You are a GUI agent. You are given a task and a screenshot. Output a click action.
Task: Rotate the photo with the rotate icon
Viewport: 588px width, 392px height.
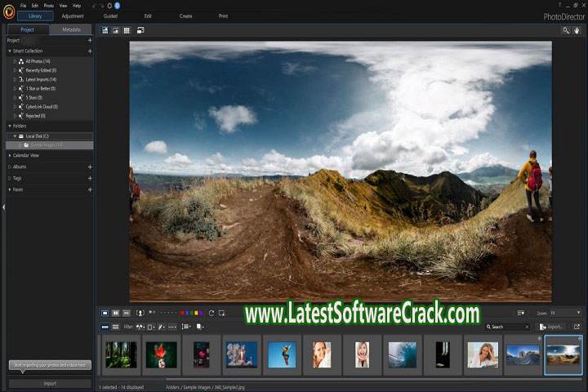(212, 313)
